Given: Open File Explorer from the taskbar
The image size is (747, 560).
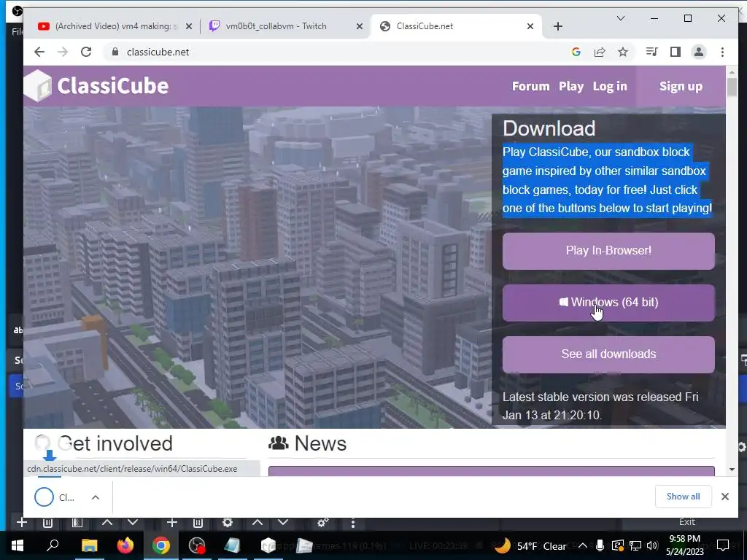Looking at the screenshot, I should pyautogui.click(x=89, y=545).
